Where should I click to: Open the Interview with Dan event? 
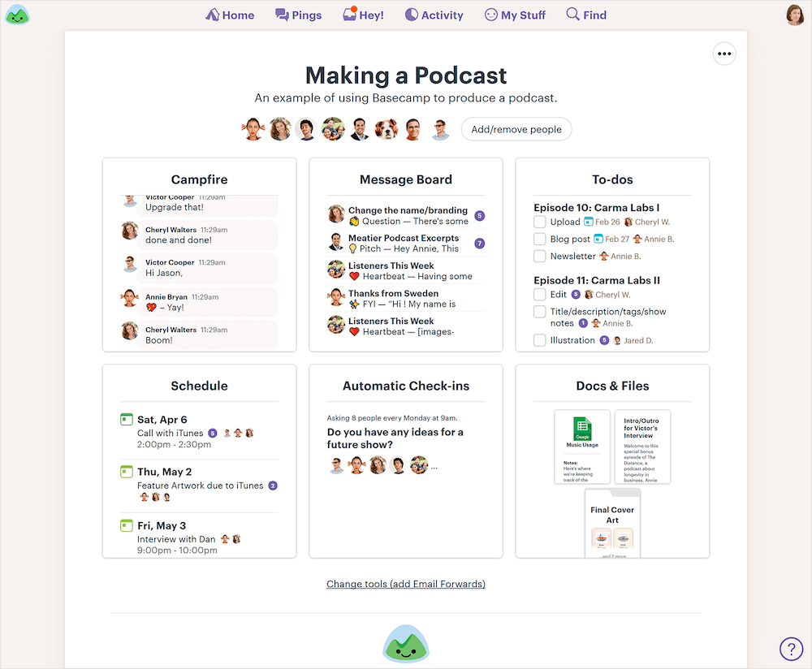tap(176, 539)
